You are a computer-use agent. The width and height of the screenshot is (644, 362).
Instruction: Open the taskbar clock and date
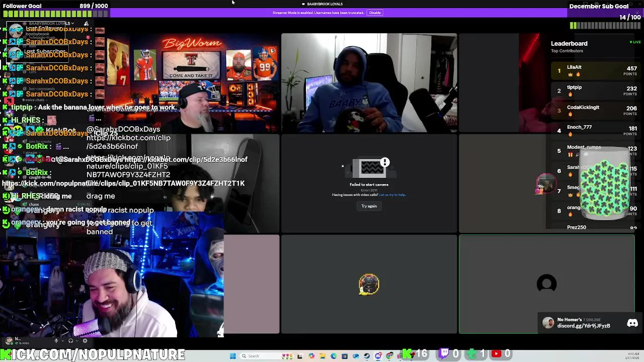(633, 356)
